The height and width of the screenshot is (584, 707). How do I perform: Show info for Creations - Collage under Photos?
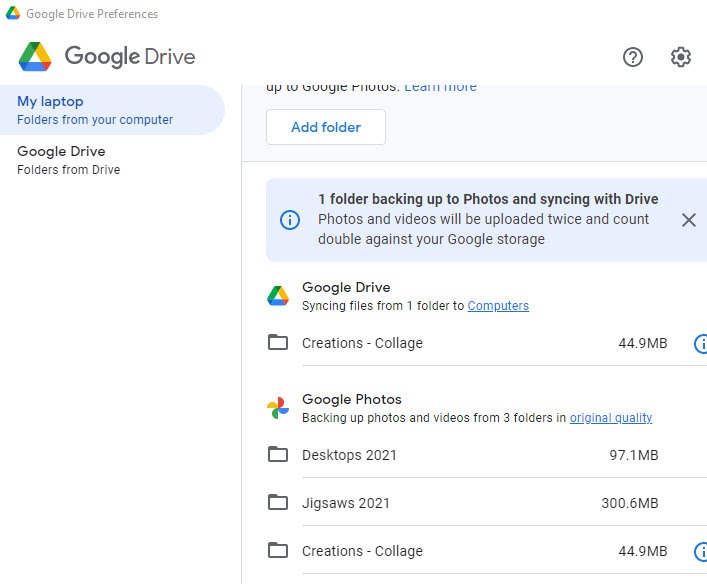(701, 552)
